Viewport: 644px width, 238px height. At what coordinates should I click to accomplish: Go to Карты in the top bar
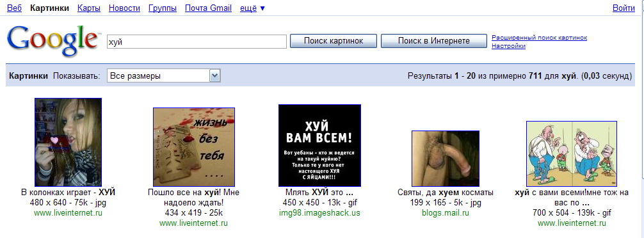tap(89, 8)
